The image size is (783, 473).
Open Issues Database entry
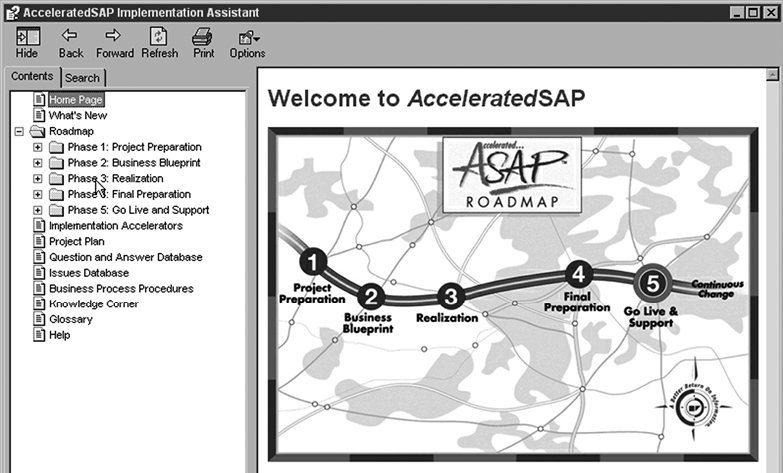(x=89, y=273)
